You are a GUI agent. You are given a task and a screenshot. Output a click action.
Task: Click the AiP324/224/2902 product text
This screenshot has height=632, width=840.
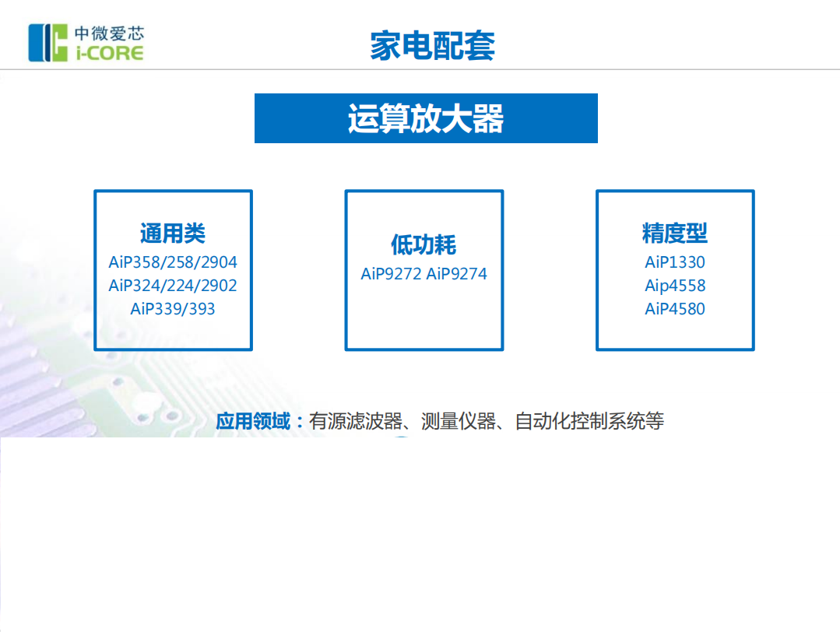[173, 286]
